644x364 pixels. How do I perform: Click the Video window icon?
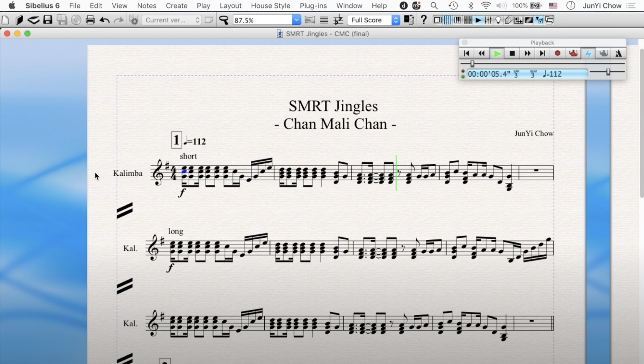tap(529, 20)
